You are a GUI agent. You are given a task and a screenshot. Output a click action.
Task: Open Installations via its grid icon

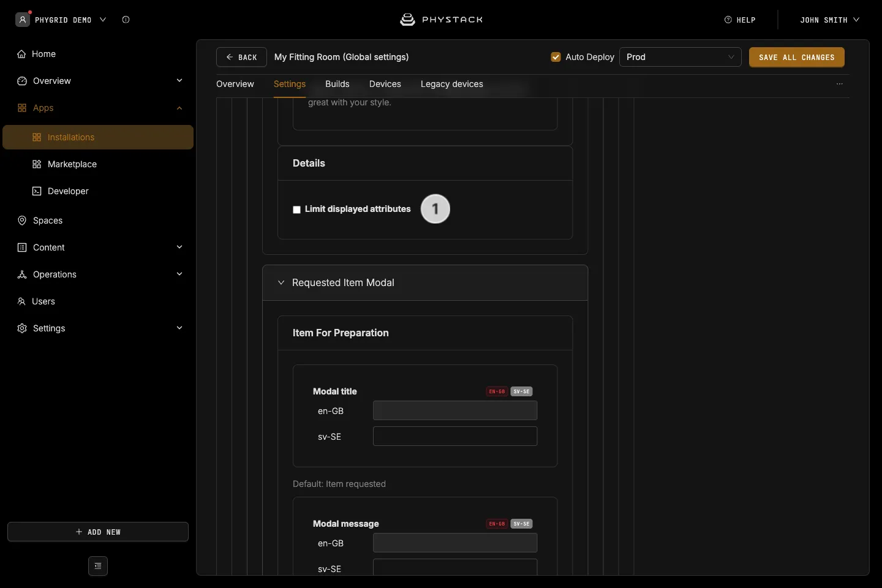click(37, 137)
